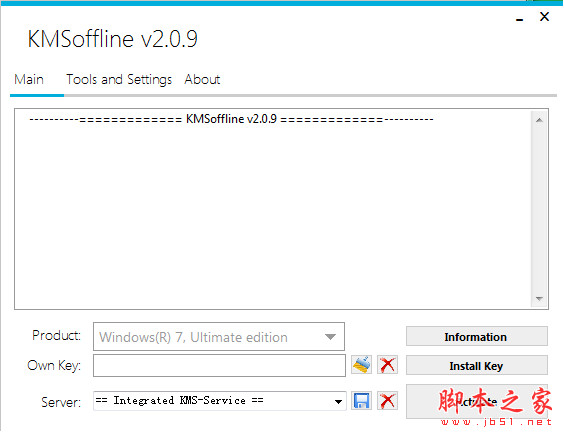The width and height of the screenshot is (564, 433).
Task: Click the Install Key button
Action: click(477, 366)
